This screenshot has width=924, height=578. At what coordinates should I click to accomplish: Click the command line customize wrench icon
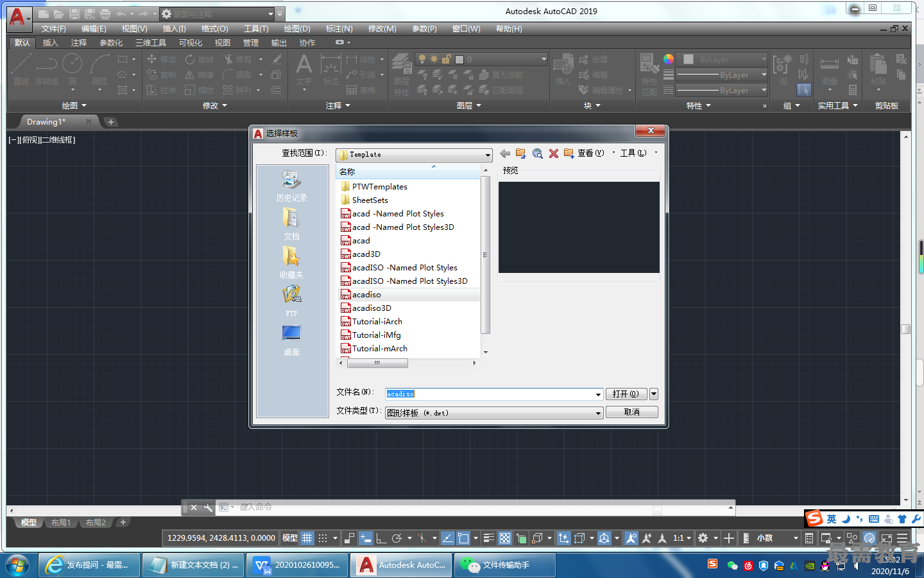[x=208, y=507]
